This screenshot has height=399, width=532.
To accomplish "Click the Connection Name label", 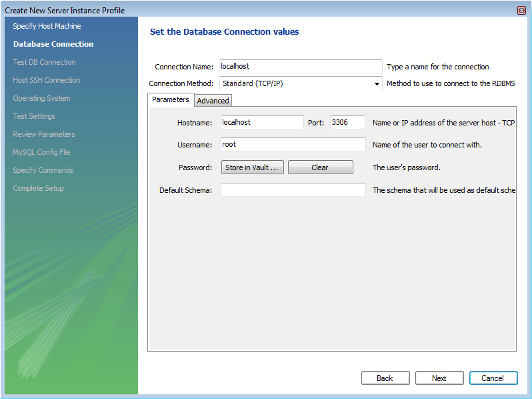I will (x=184, y=67).
